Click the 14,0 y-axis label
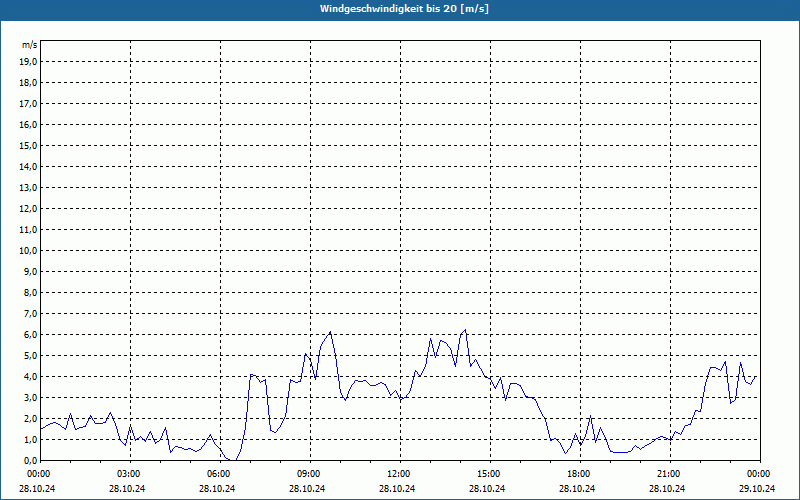The height and width of the screenshot is (500, 800). pyautogui.click(x=28, y=166)
